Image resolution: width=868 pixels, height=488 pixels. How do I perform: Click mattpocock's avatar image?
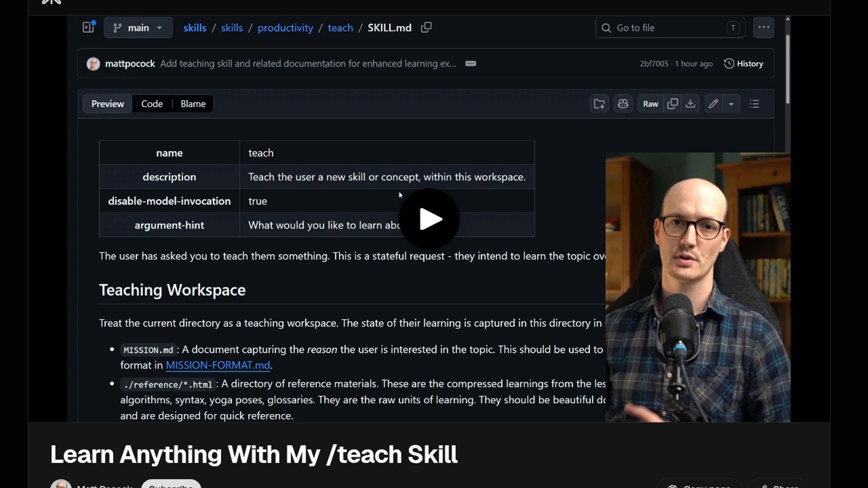tap(93, 64)
